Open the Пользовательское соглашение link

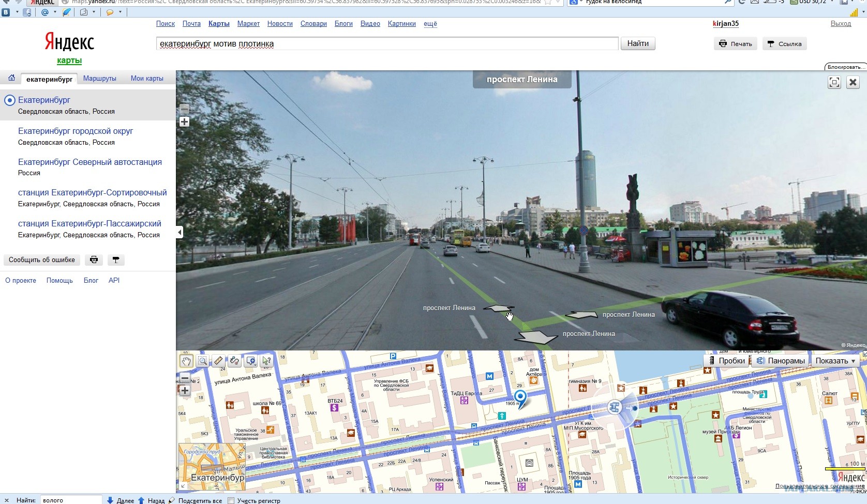(820, 486)
